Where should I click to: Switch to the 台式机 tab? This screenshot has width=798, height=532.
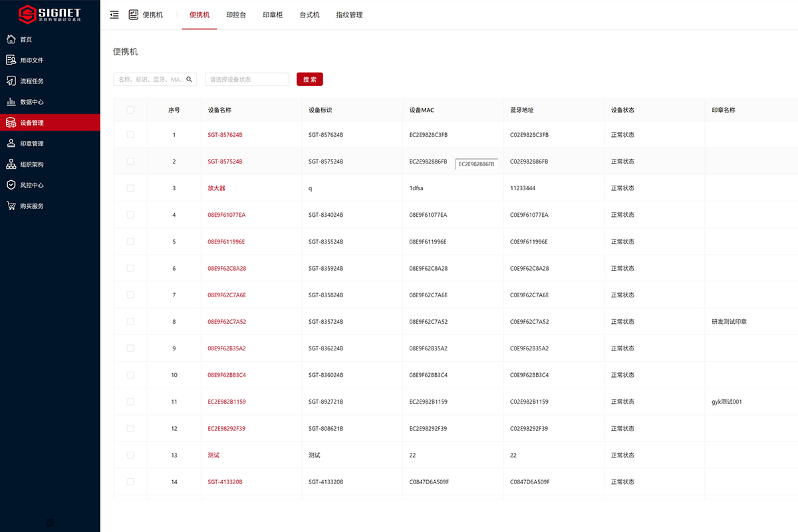click(x=309, y=15)
